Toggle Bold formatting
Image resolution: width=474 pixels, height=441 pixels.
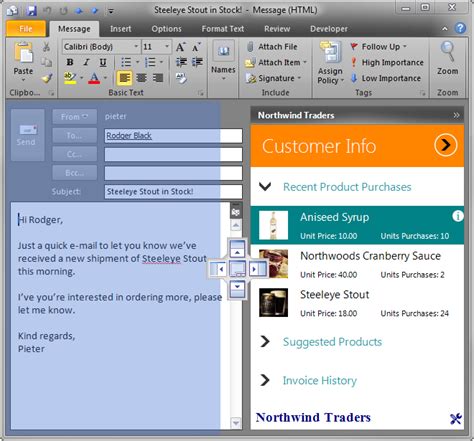pos(70,62)
